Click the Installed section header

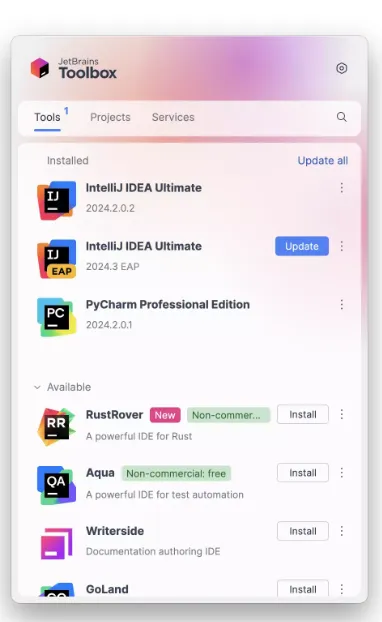click(x=68, y=160)
